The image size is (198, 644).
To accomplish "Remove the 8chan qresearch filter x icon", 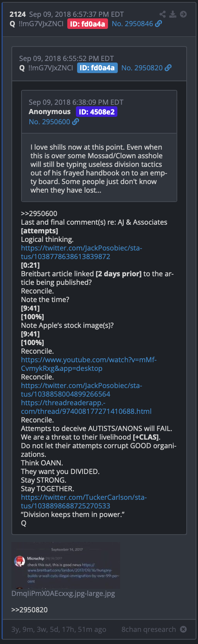I will pos(183,629).
